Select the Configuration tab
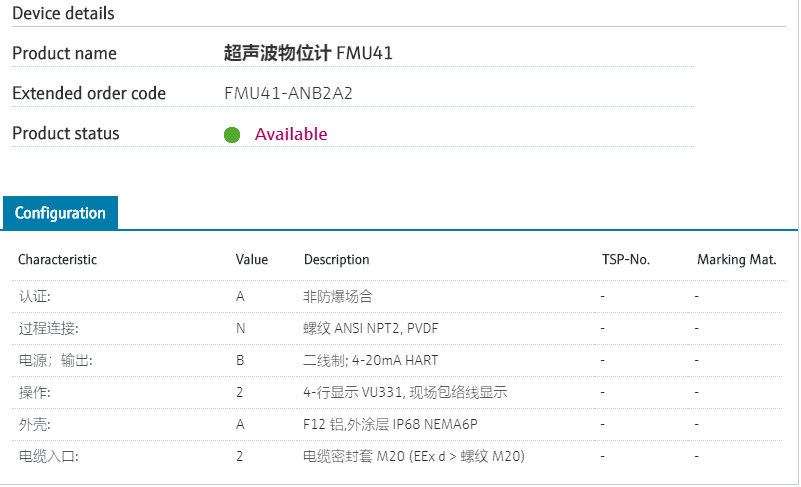The image size is (801, 487). point(60,213)
